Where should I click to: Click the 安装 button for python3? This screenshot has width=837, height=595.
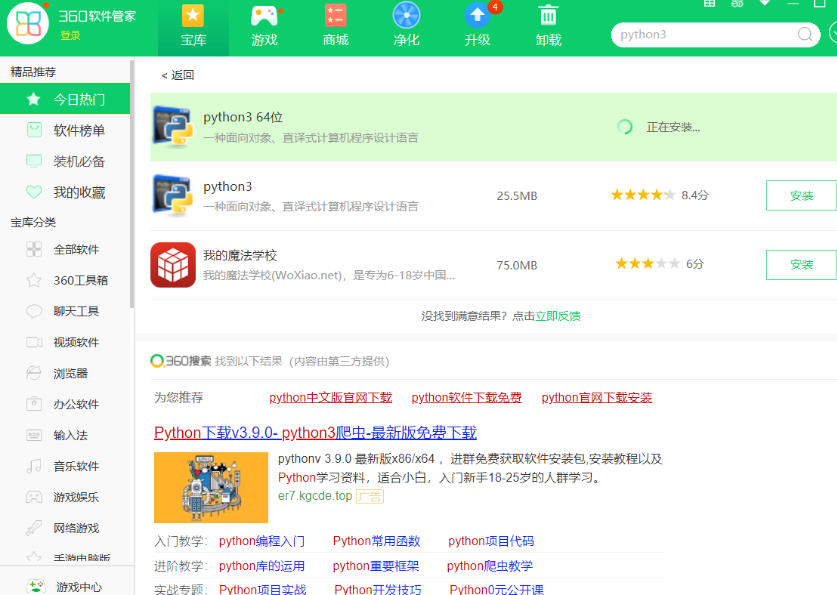pyautogui.click(x=801, y=195)
